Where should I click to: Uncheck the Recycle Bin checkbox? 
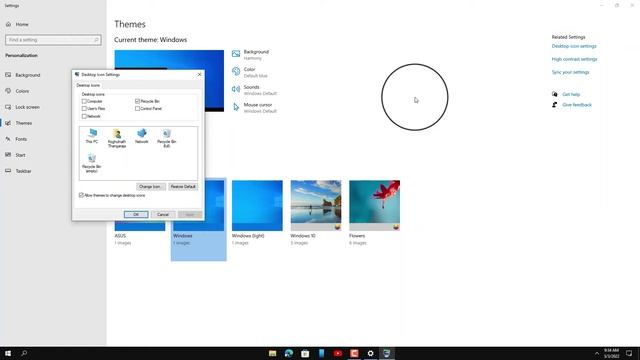pos(138,101)
